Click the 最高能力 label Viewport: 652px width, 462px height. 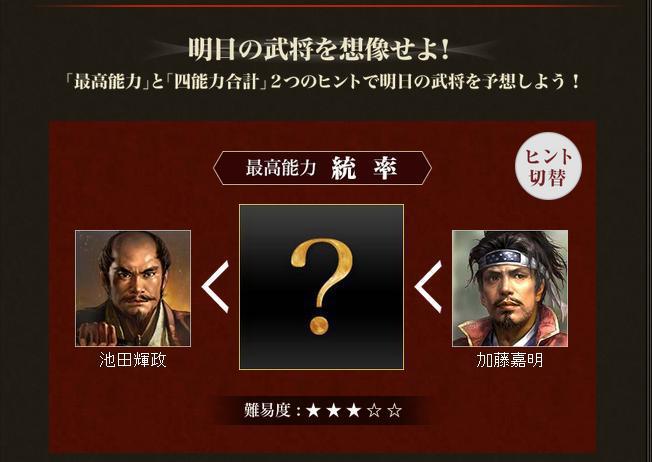click(x=281, y=168)
